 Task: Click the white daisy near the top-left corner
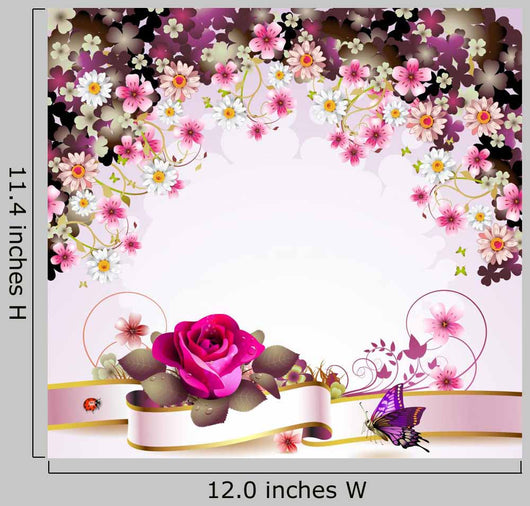click(95, 89)
